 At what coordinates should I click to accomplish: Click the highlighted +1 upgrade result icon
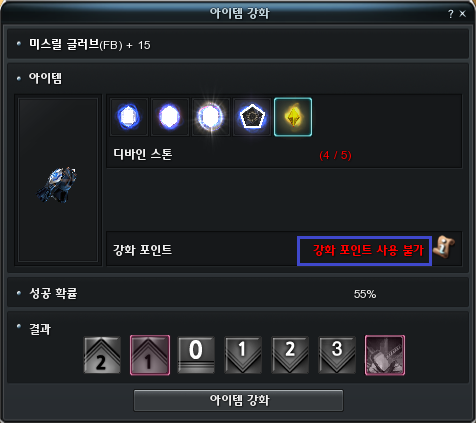150,355
